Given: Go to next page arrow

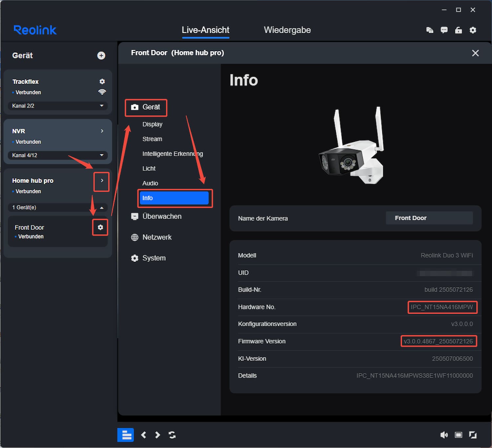Looking at the screenshot, I should [x=157, y=435].
